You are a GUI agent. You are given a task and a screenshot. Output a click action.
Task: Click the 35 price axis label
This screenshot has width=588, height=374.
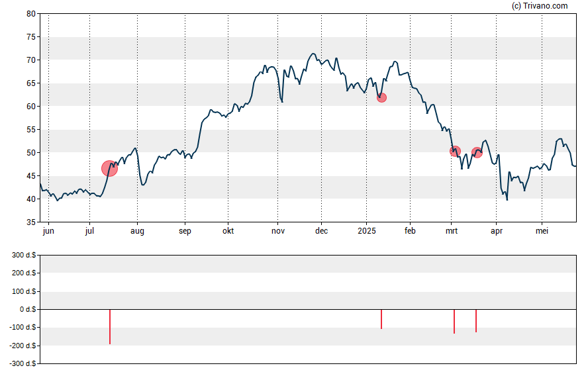pyautogui.click(x=31, y=222)
